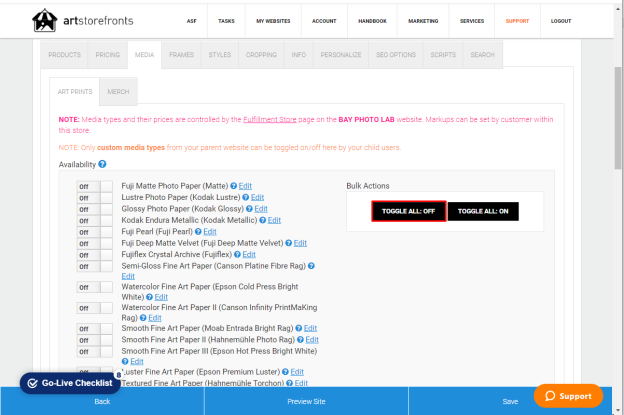Click help icon for Watercolor Fine Art Paper II
Image resolution: width=624 pixels, height=415 pixels.
[x=143, y=318]
